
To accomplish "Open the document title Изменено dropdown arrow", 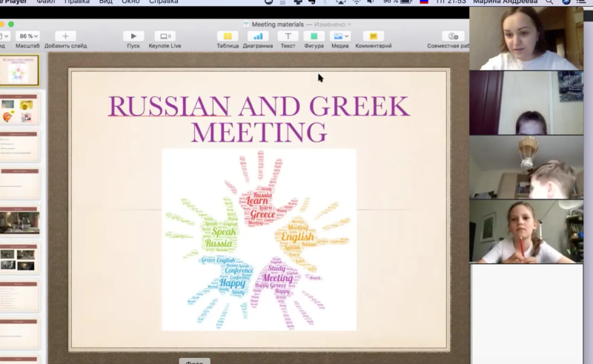I will (x=349, y=24).
